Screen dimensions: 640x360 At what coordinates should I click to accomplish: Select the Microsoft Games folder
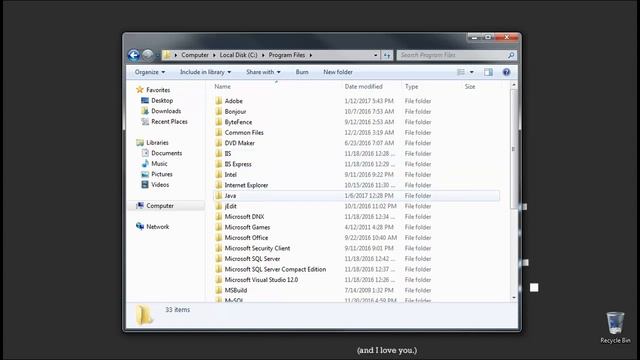tap(247, 227)
